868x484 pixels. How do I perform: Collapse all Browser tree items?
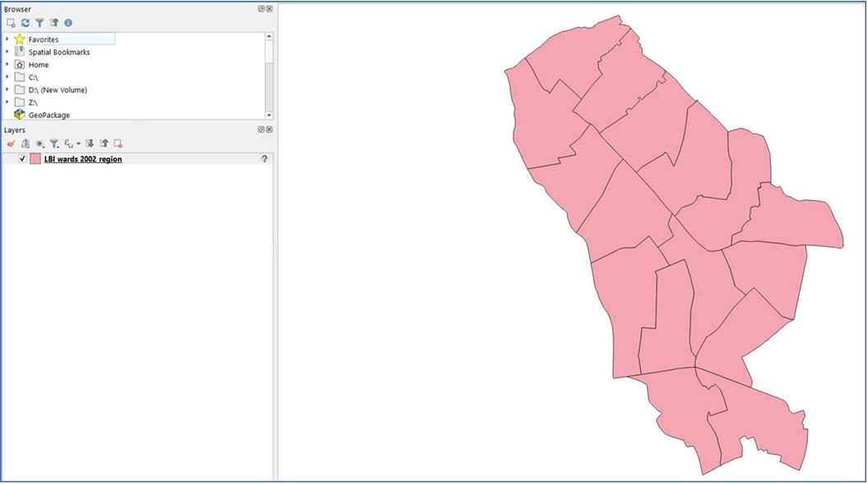coord(53,23)
